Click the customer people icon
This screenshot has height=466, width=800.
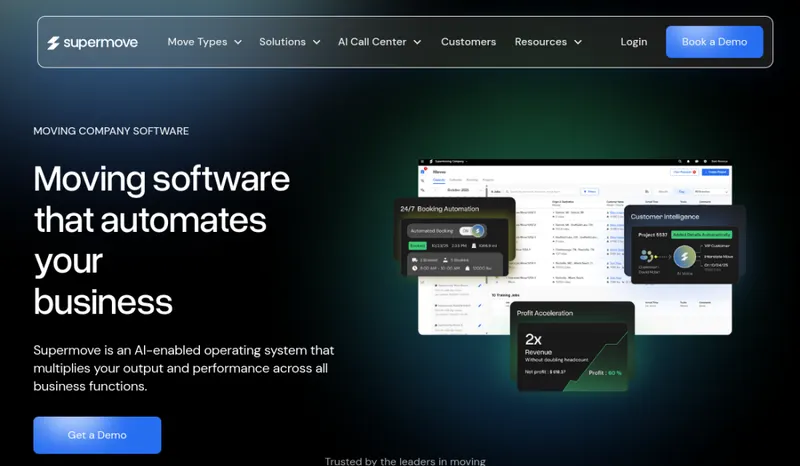click(x=647, y=256)
